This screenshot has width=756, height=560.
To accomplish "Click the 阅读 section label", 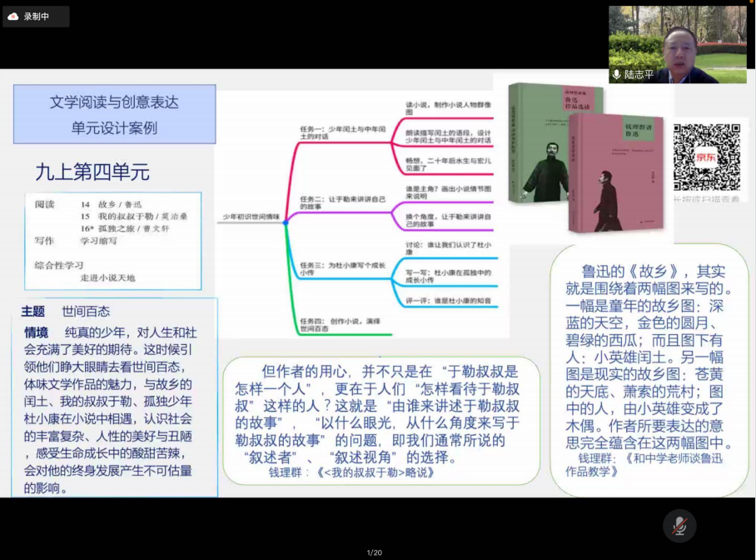I will 45,204.
